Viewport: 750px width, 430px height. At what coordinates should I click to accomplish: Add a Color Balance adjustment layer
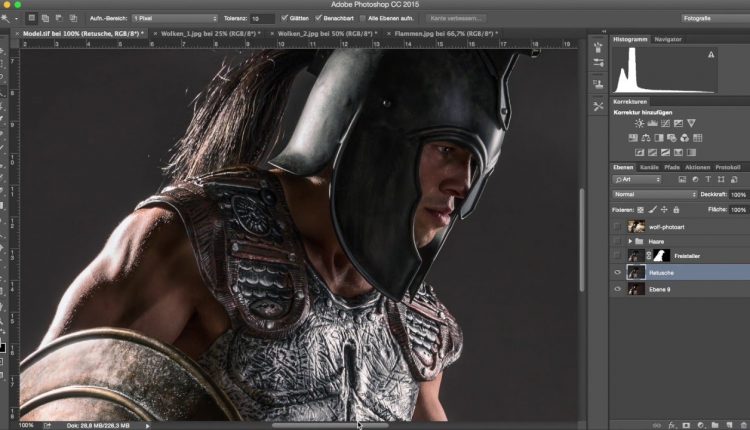pyautogui.click(x=646, y=138)
